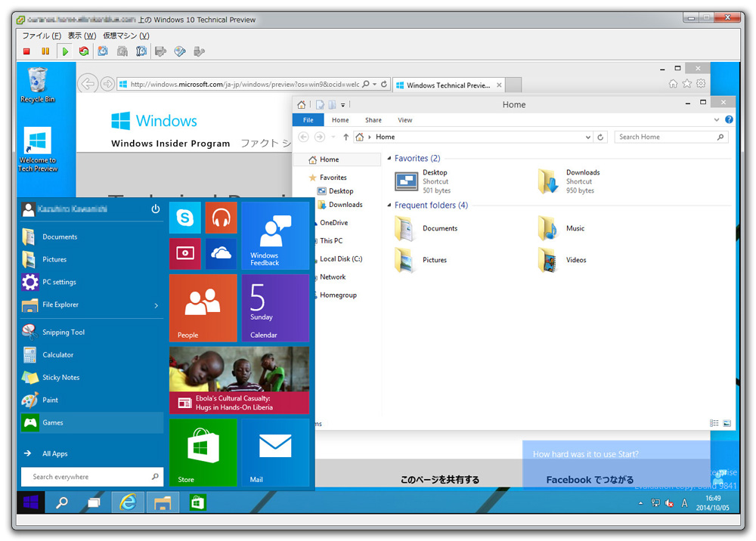Select This PC in the navigation pane

[331, 240]
